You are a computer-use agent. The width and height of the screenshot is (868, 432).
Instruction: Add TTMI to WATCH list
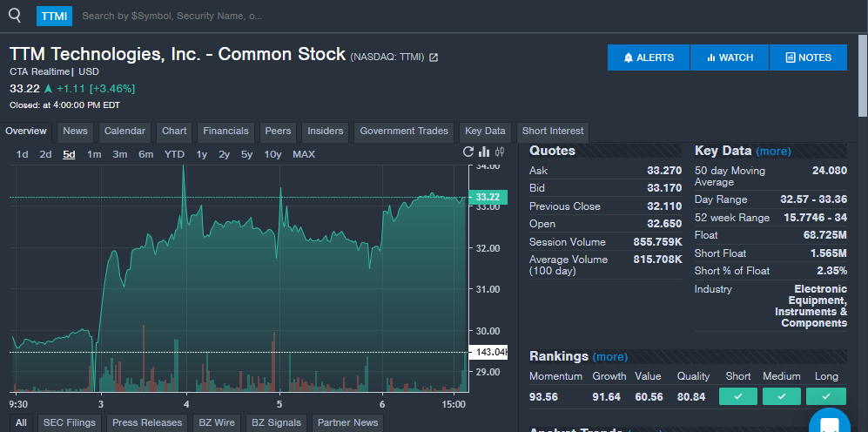[730, 57]
